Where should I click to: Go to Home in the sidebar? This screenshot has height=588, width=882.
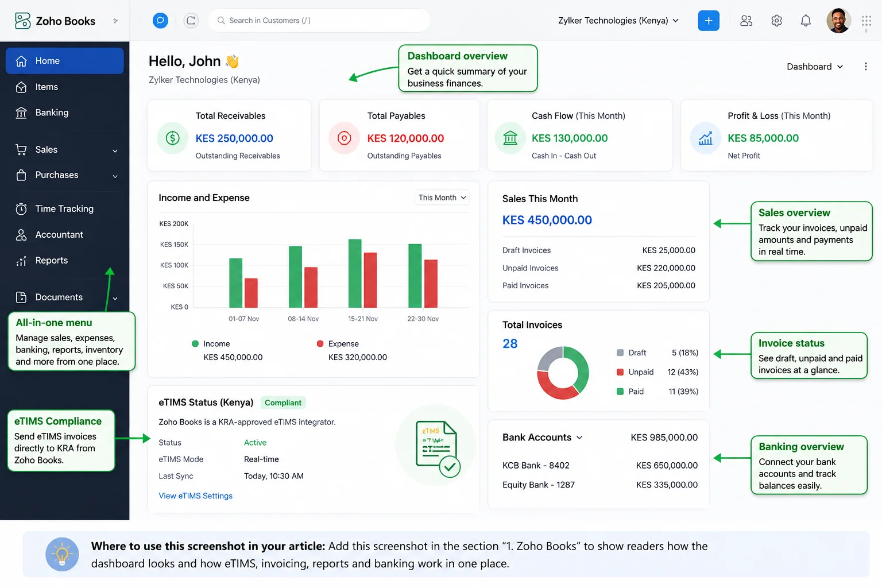[64, 61]
